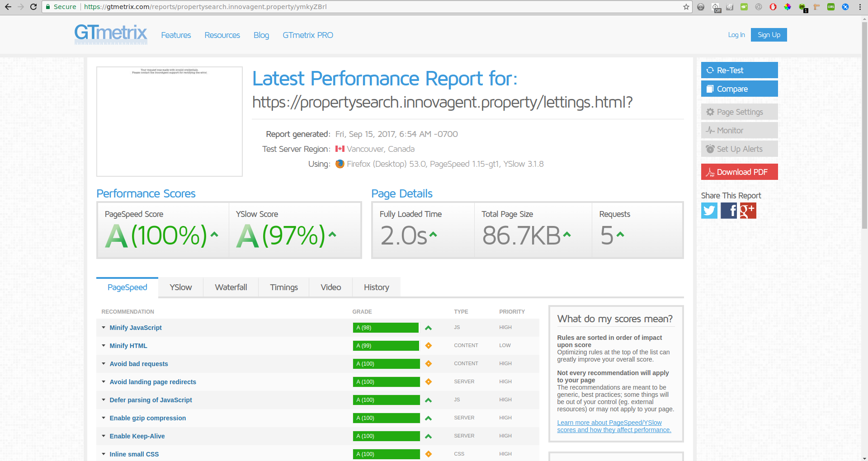This screenshot has height=461, width=868.
Task: Go to the Blog link
Action: (x=261, y=35)
